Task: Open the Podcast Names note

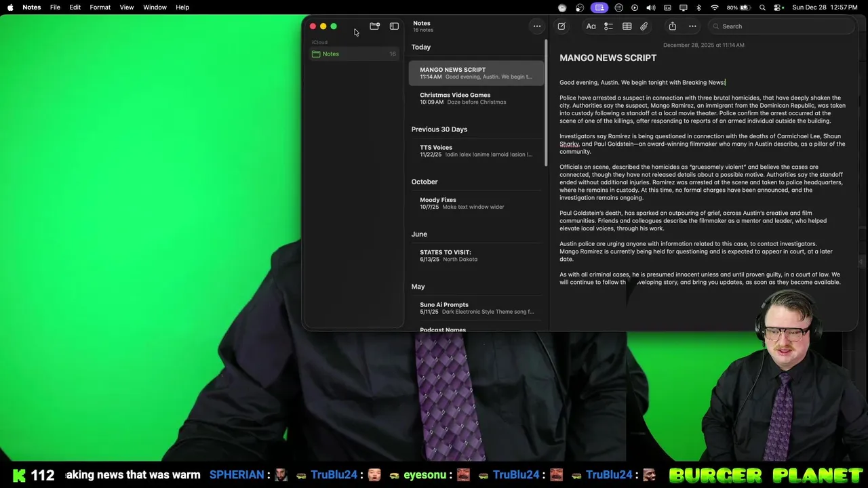Action: tap(443, 329)
